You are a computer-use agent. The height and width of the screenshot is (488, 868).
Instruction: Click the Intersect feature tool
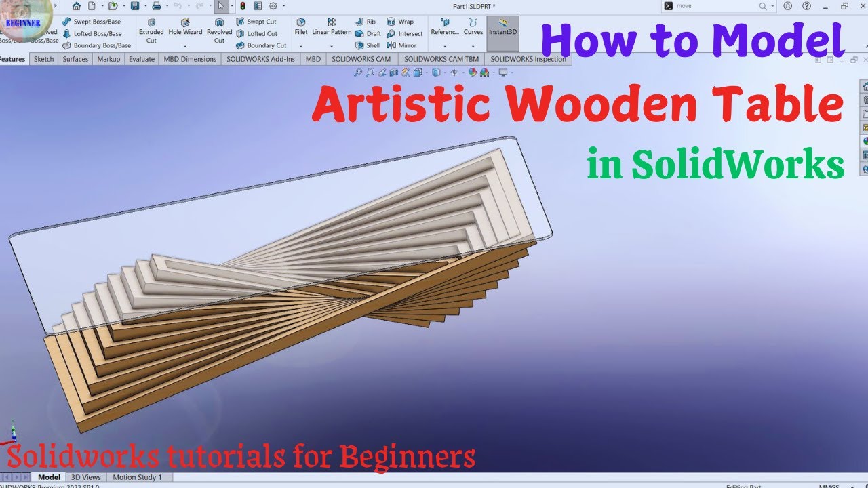tap(405, 33)
